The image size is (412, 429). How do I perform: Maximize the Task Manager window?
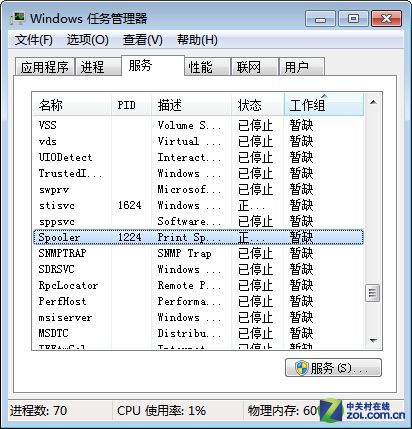(353, 19)
